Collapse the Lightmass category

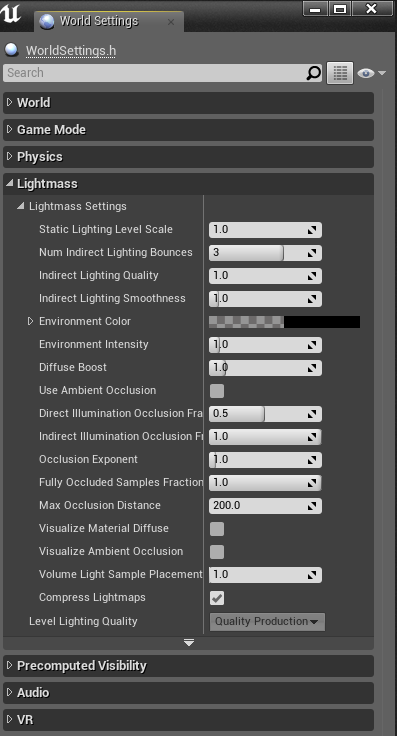click(9, 184)
